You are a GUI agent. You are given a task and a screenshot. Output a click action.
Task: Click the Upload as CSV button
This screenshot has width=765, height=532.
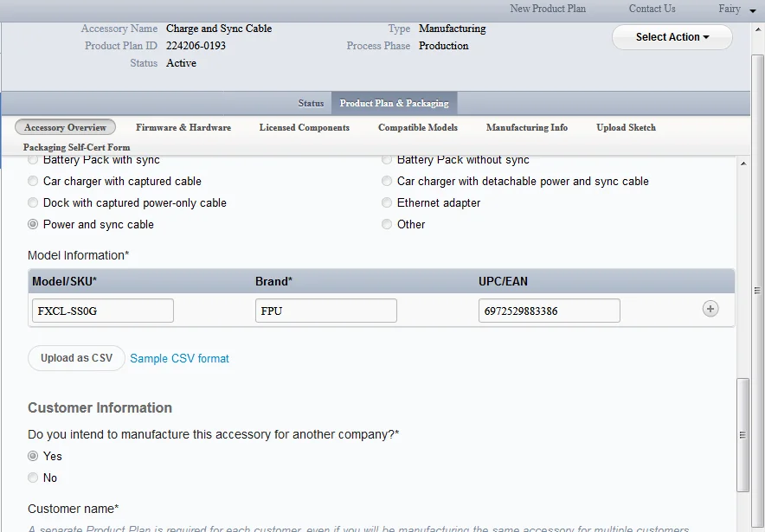click(77, 358)
